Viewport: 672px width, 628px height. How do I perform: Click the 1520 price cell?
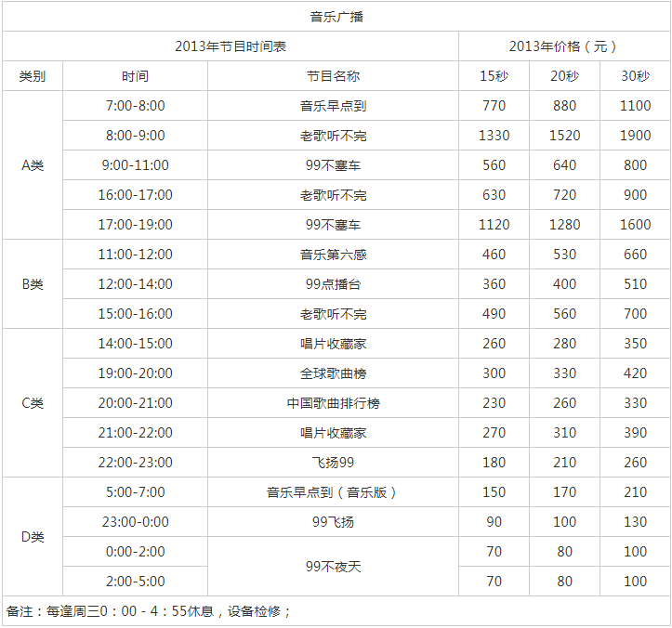click(564, 136)
